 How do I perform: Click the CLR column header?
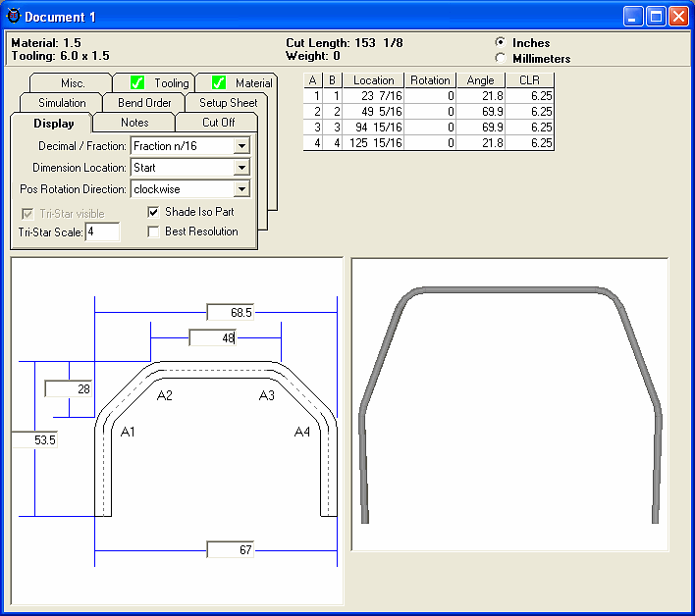tap(529, 80)
